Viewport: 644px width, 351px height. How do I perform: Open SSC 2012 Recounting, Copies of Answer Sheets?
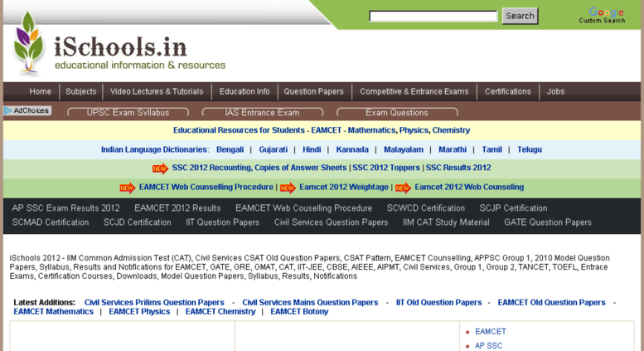click(x=259, y=168)
